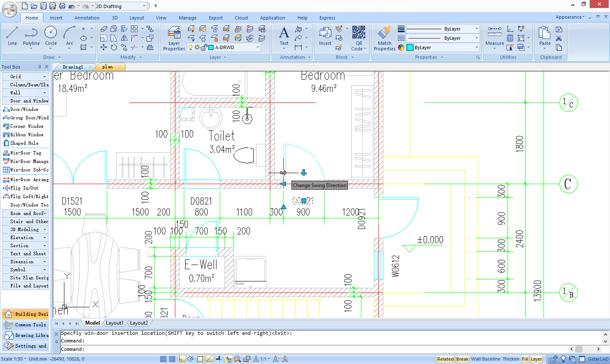The height and width of the screenshot is (364, 610).
Task: Select the Line drawing tool
Action: (12, 36)
